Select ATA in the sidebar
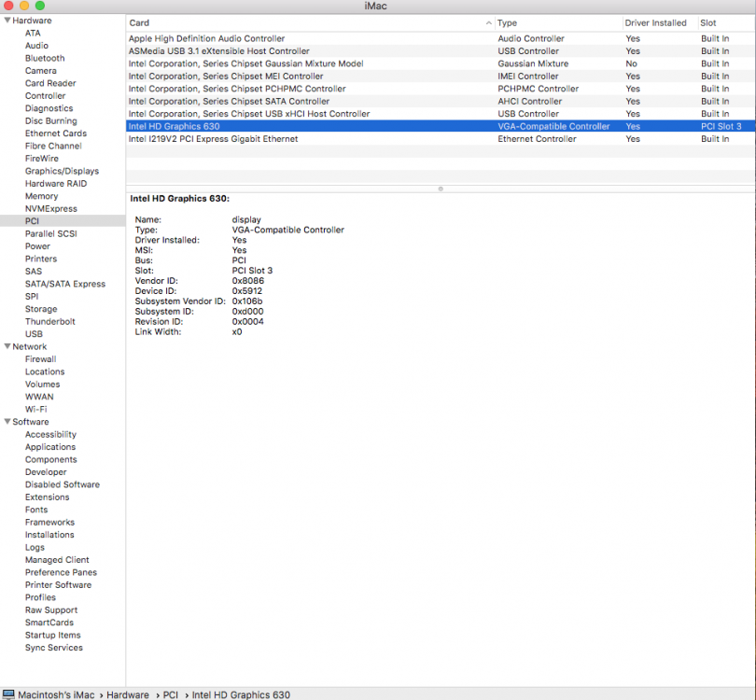The image size is (756, 700). pos(33,33)
